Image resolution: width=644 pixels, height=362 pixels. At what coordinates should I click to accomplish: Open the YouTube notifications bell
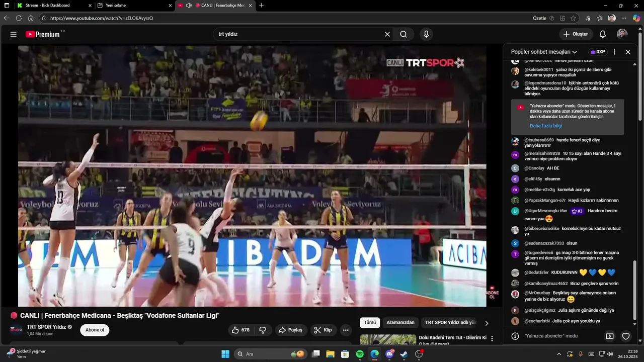pos(602,34)
